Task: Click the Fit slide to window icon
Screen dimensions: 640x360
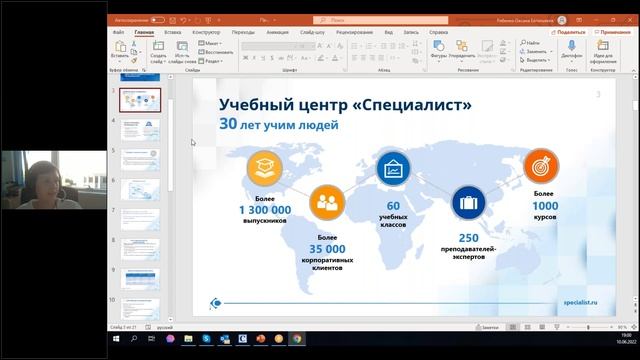Action: coord(634,327)
